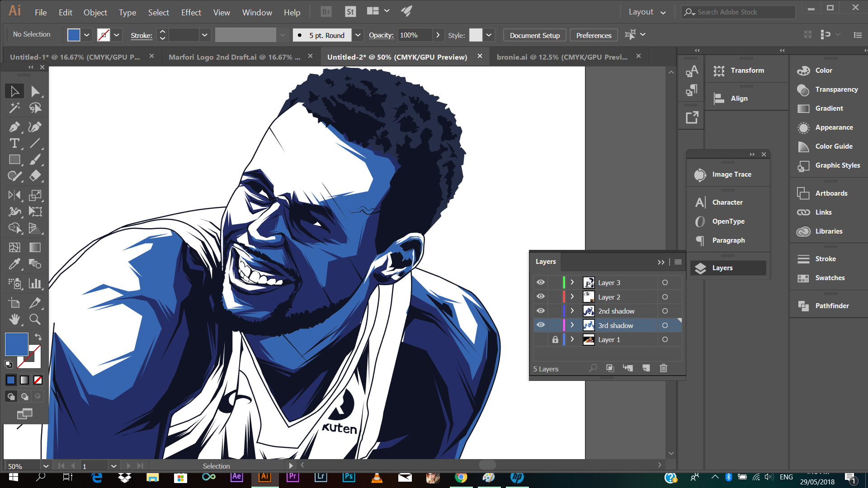868x488 pixels.
Task: Expand the 2nd shadow layer
Action: (x=572, y=311)
